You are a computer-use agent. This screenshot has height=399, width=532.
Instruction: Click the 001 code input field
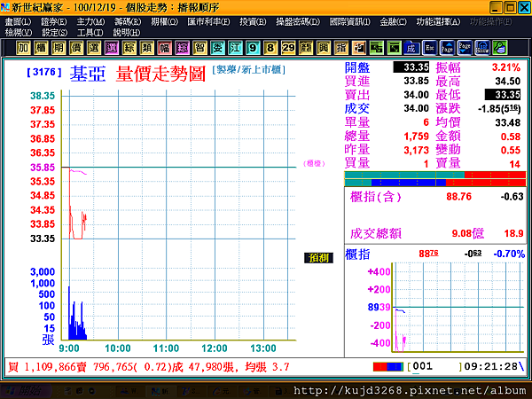(x=435, y=366)
